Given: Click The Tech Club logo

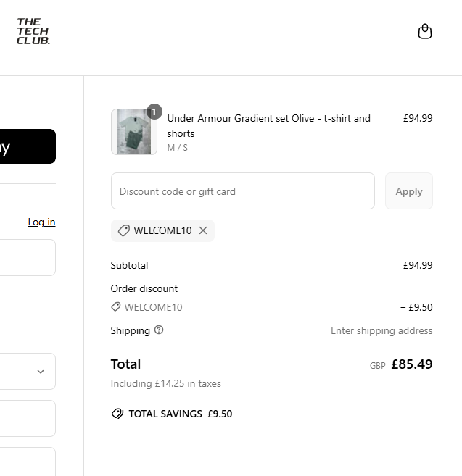Looking at the screenshot, I should coord(33,32).
